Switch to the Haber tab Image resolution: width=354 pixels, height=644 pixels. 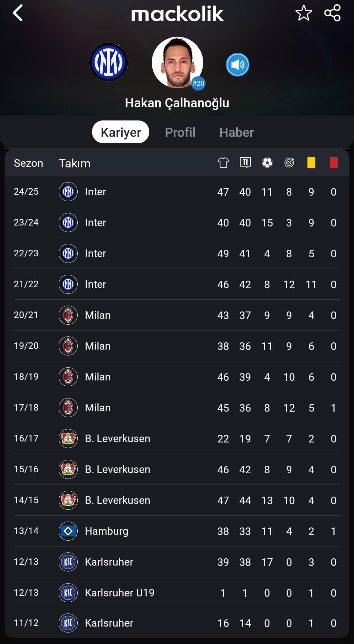click(x=237, y=132)
